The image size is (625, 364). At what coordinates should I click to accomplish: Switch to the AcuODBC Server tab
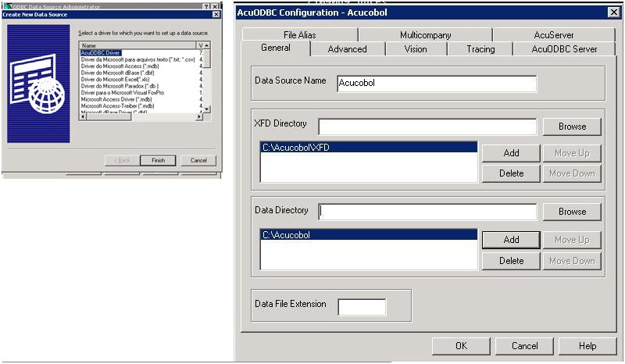[x=564, y=49]
